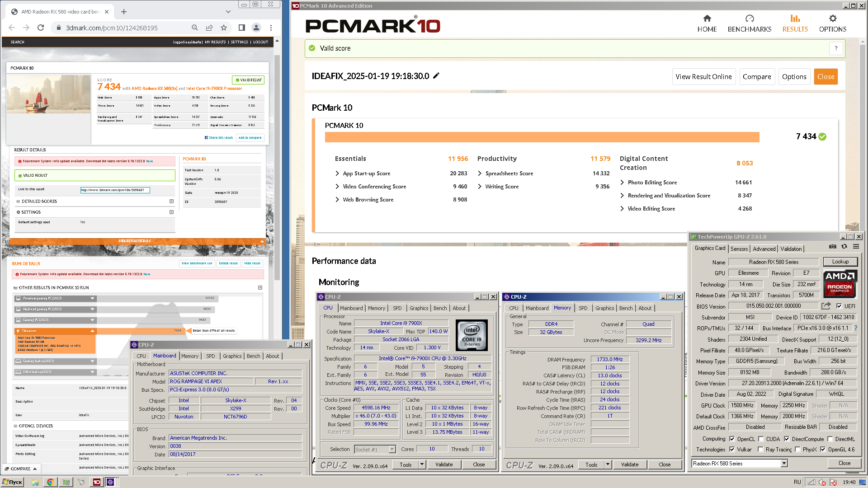
Task: Click the Intel Core i9 logo in CPU-Z
Action: 472,335
